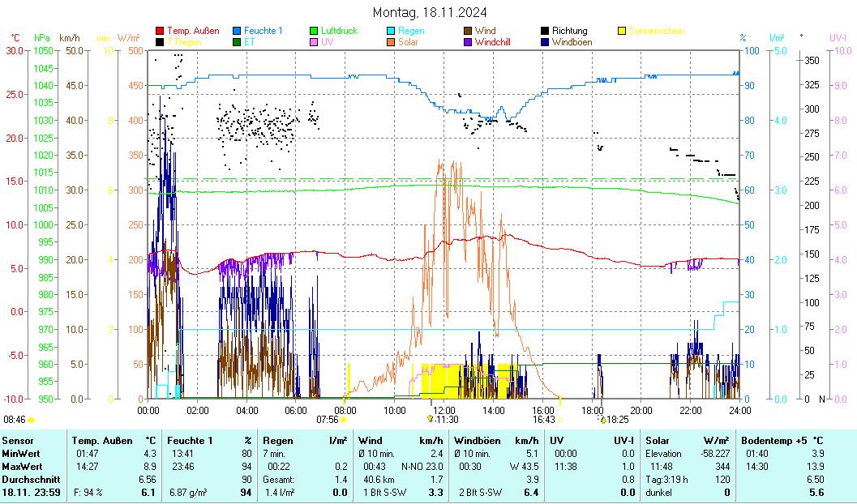The width and height of the screenshot is (857, 504).
Task: Click the purple Windchill legend swatch
Action: tap(468, 42)
